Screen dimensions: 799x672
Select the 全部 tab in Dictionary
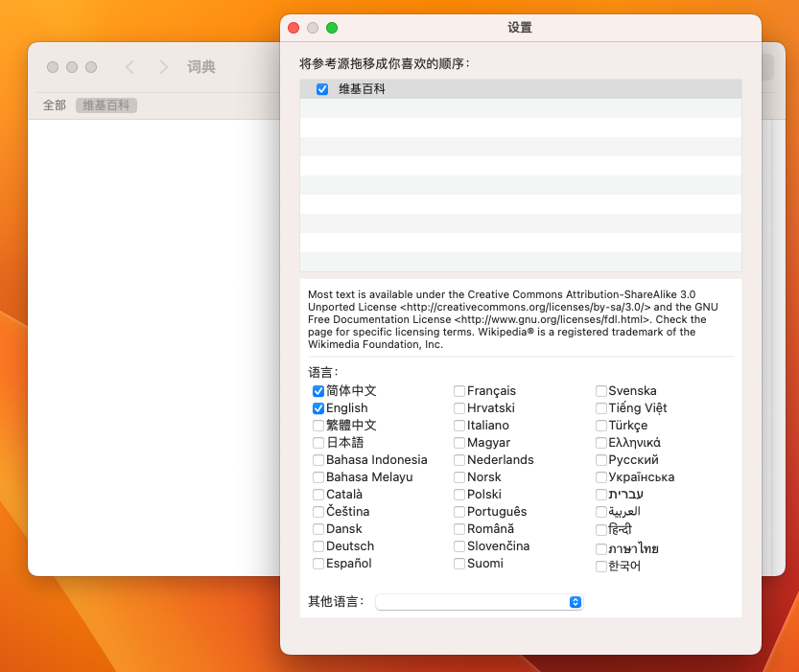[x=55, y=105]
